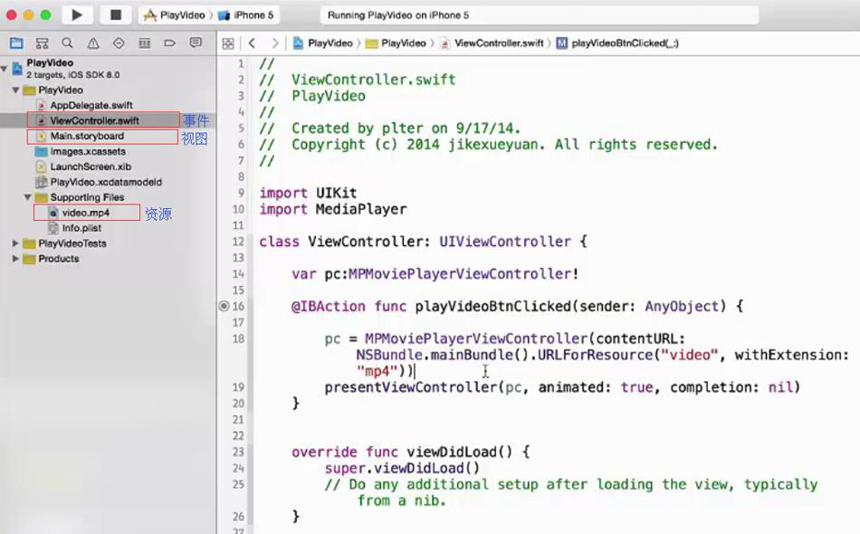This screenshot has height=534, width=860.
Task: Select video.mp4 in Supporting Files
Action: click(x=86, y=213)
